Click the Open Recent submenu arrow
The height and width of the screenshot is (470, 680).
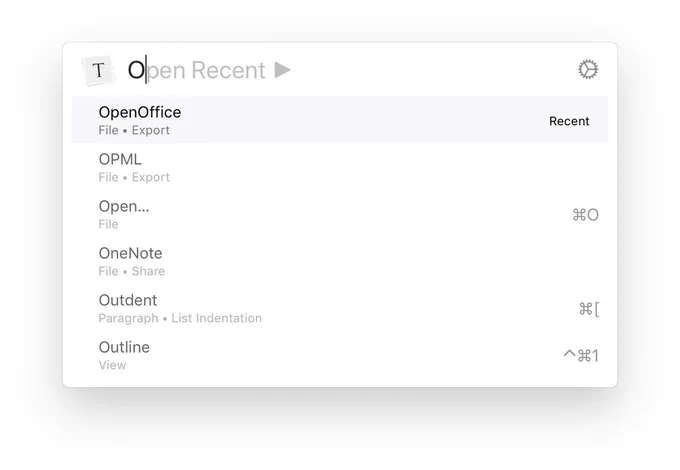pyautogui.click(x=282, y=70)
